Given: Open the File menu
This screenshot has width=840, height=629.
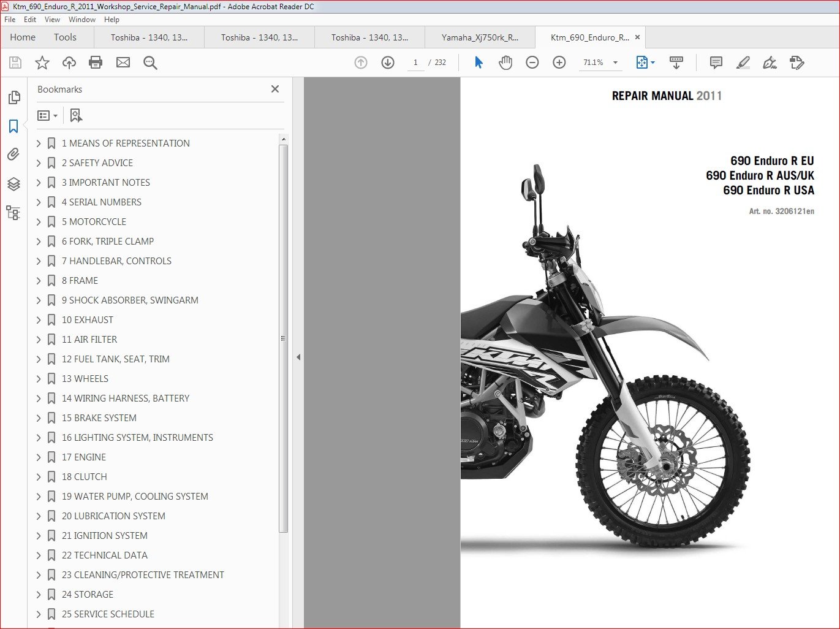Looking at the screenshot, I should point(10,20).
